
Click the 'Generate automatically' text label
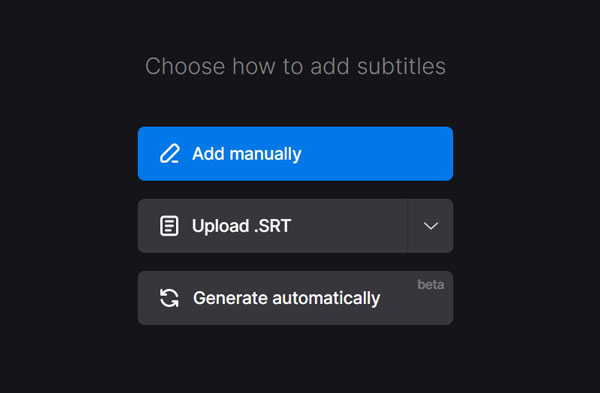(287, 298)
